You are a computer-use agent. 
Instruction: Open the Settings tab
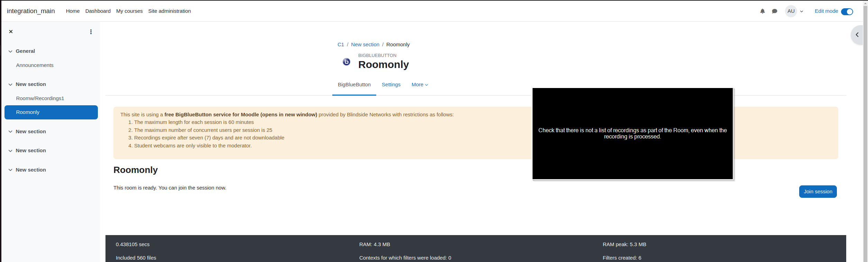(x=391, y=85)
